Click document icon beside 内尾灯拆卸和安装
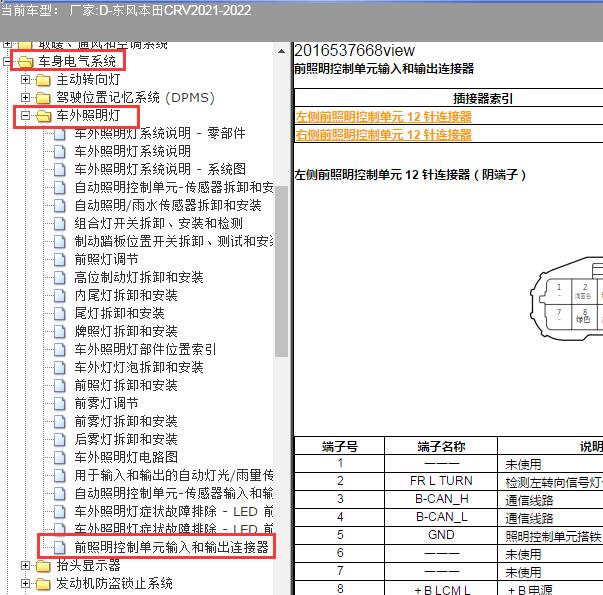This screenshot has height=595, width=603. pyautogui.click(x=60, y=296)
